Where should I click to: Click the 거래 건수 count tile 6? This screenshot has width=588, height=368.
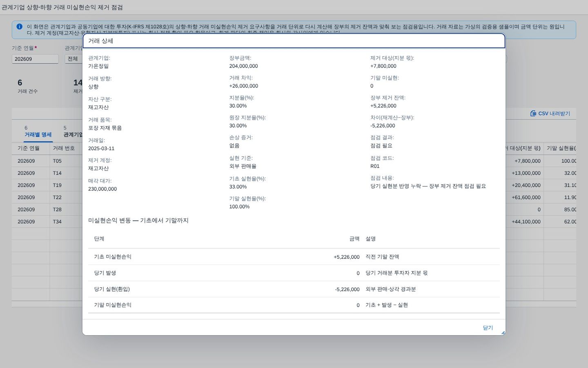coord(27,86)
